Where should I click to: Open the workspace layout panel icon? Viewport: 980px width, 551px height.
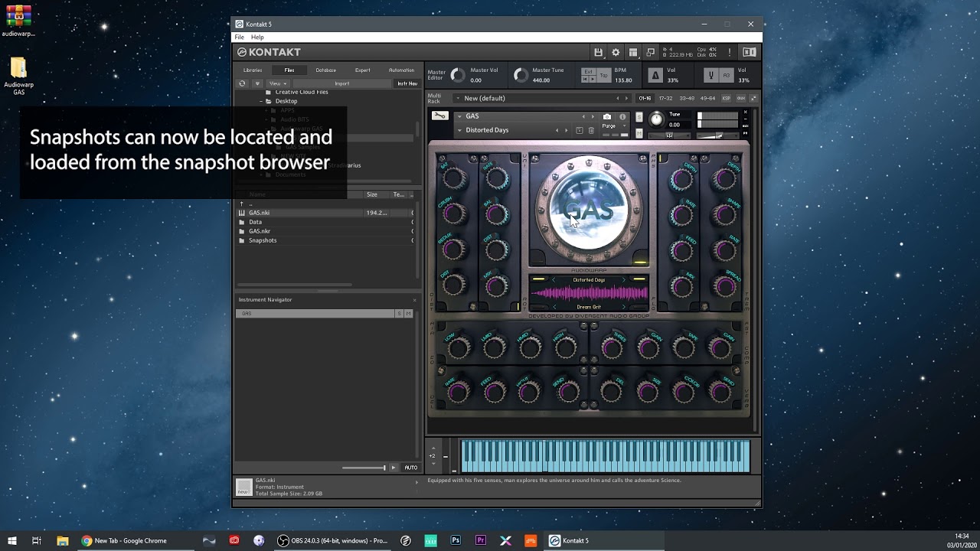(x=633, y=52)
